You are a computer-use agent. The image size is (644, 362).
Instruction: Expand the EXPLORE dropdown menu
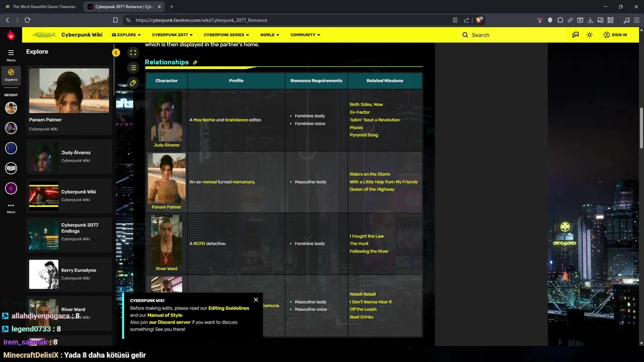tap(126, 35)
